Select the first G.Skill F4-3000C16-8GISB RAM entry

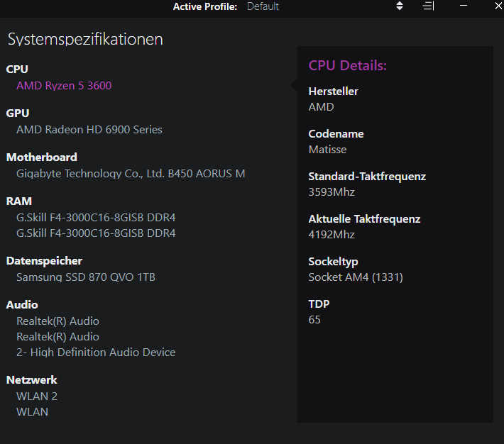click(x=96, y=218)
